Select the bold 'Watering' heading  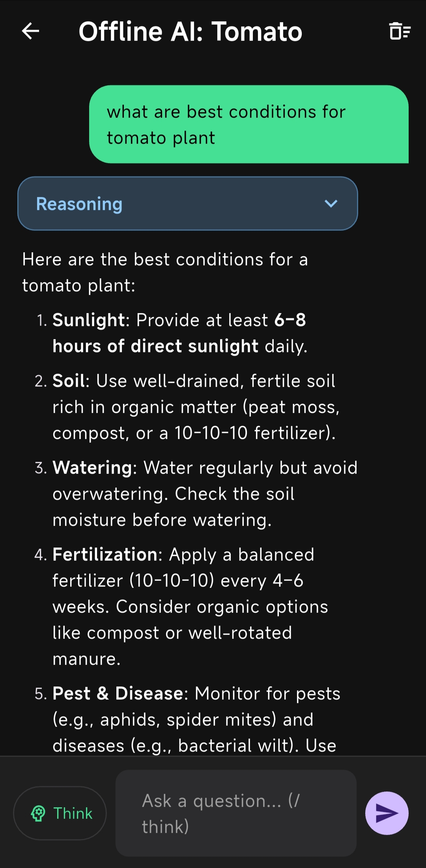click(92, 468)
